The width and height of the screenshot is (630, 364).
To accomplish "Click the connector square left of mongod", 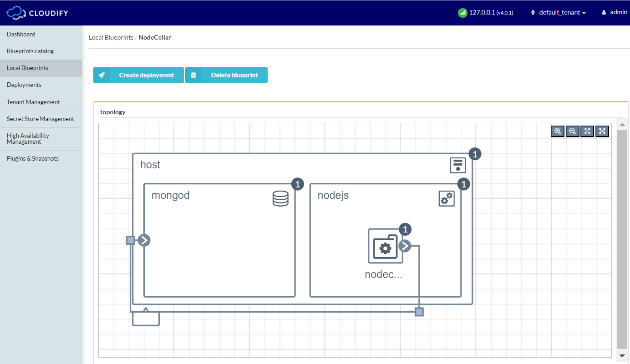I will point(130,240).
